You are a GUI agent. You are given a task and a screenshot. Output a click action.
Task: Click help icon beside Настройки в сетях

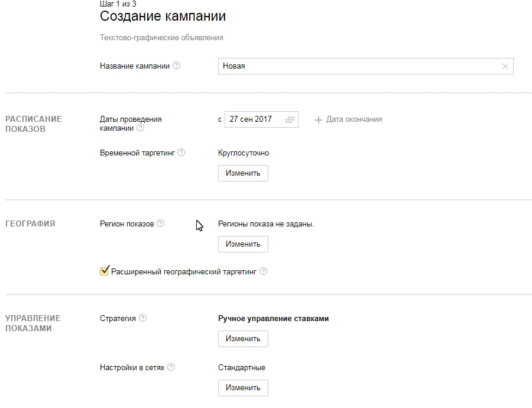click(x=171, y=367)
